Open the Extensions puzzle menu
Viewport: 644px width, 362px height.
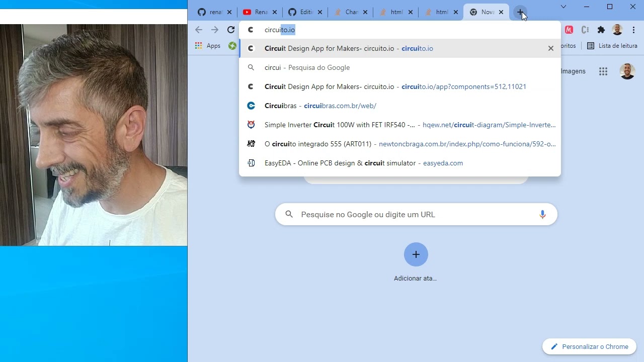(601, 30)
